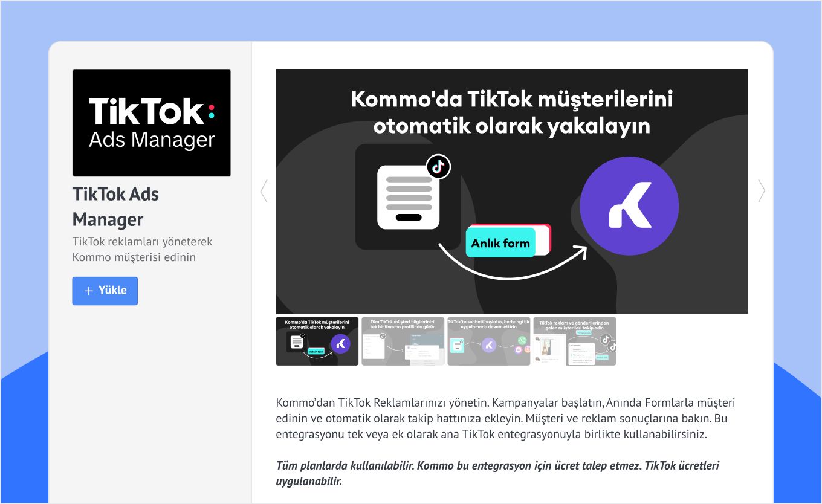The image size is (822, 504).
Task: Select the first thumbnail showing the instant form
Action: click(317, 341)
